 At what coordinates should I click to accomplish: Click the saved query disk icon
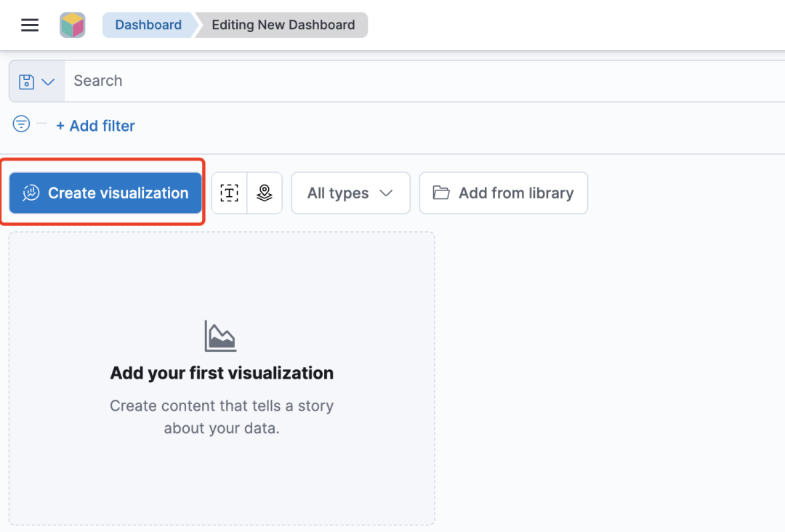click(27, 81)
